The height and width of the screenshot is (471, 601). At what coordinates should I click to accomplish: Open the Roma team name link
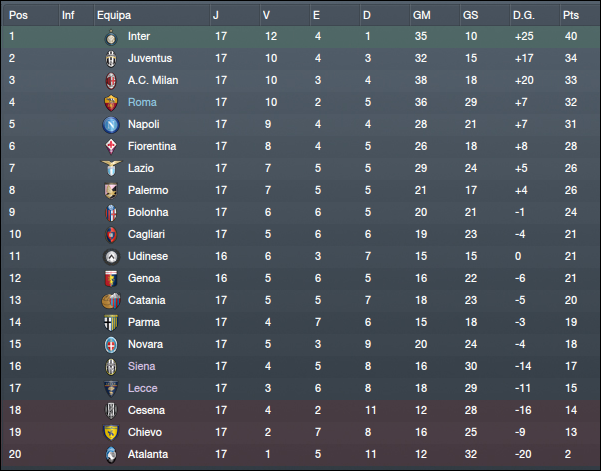(141, 103)
